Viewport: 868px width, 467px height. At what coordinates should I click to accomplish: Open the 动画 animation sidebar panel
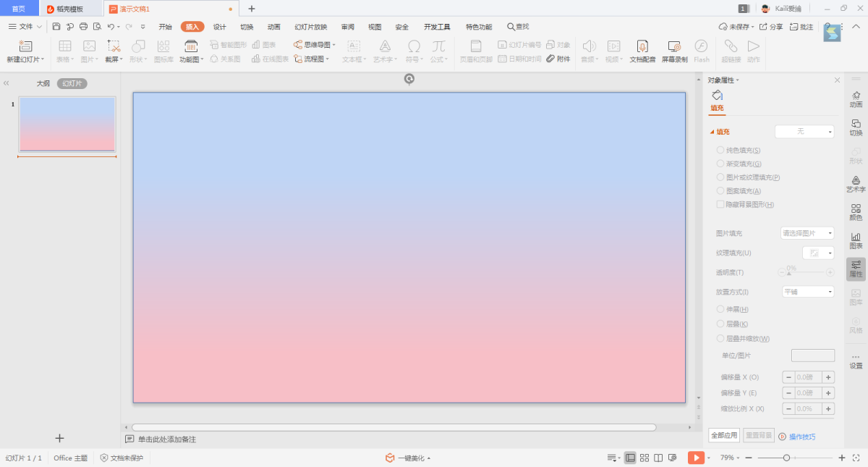point(856,99)
